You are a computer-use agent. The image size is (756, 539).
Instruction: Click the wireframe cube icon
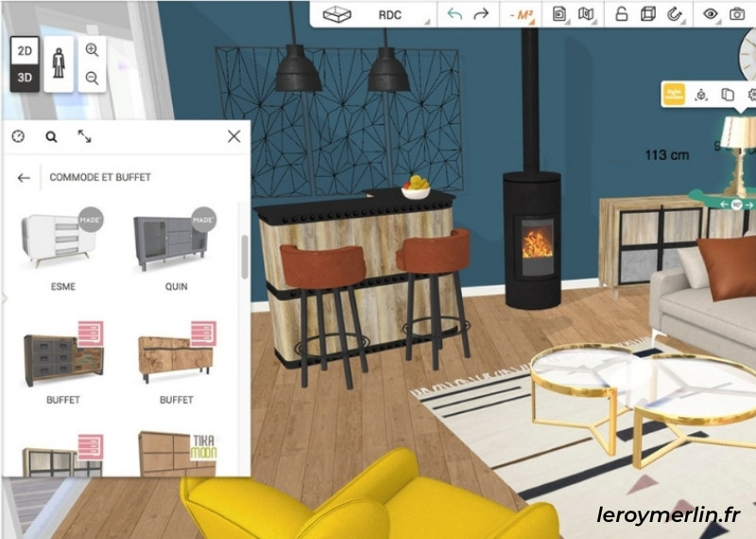(647, 14)
